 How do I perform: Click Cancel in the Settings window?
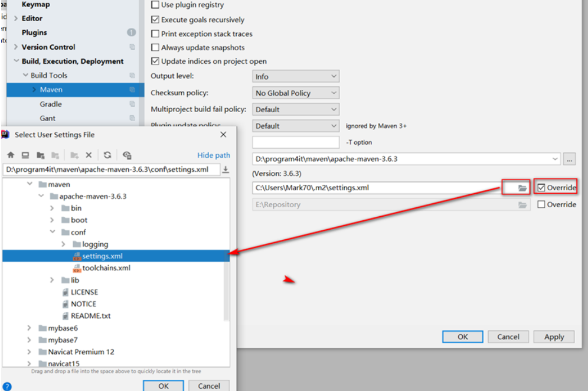pos(508,337)
